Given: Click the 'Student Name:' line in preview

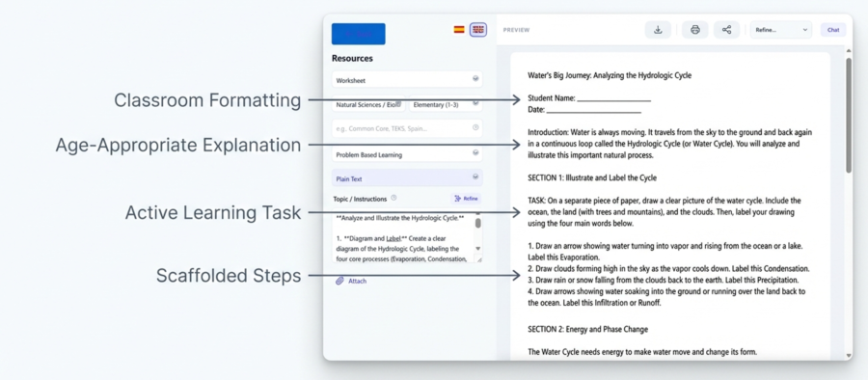Looking at the screenshot, I should pyautogui.click(x=589, y=98).
